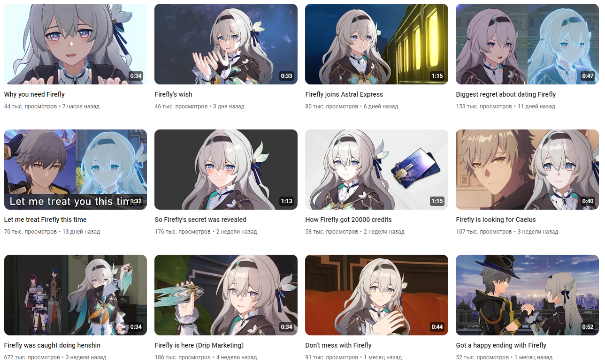Viewport: 605px width, 364px height.
Task: Open the 'Firefly's wish' video thumbnail
Action: 226,44
